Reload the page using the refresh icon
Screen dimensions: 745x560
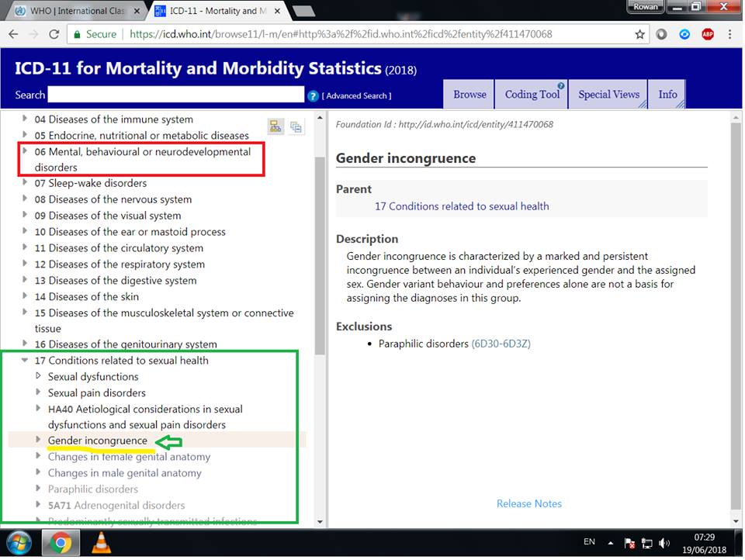coord(54,34)
